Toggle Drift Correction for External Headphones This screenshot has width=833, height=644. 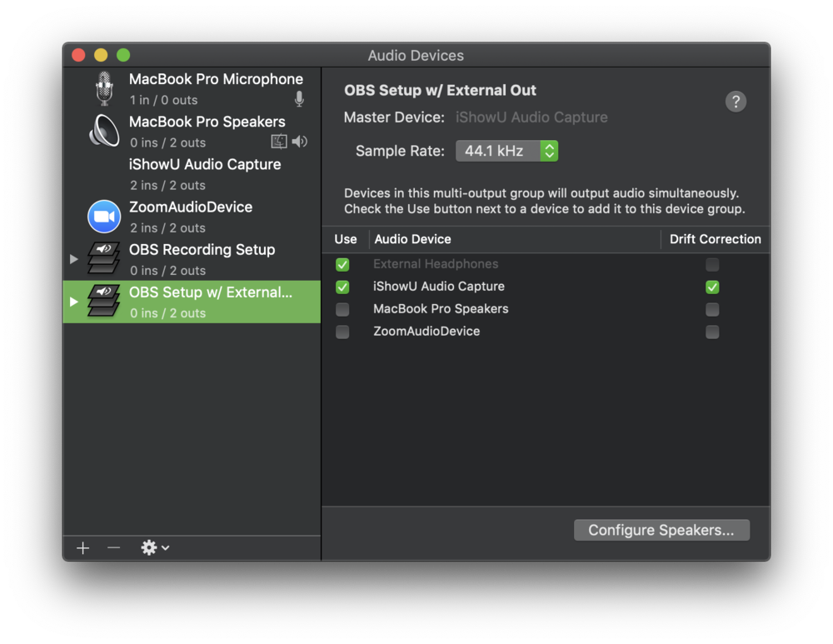pyautogui.click(x=712, y=264)
